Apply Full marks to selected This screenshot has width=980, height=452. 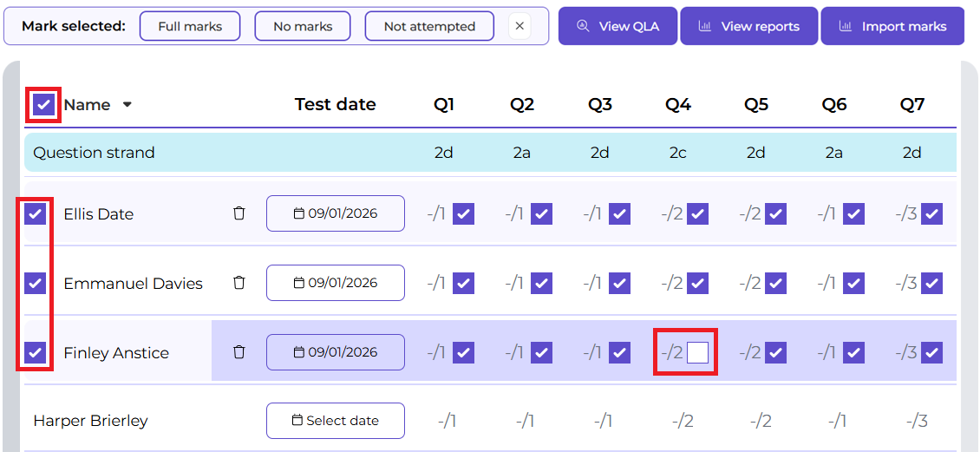coord(190,26)
